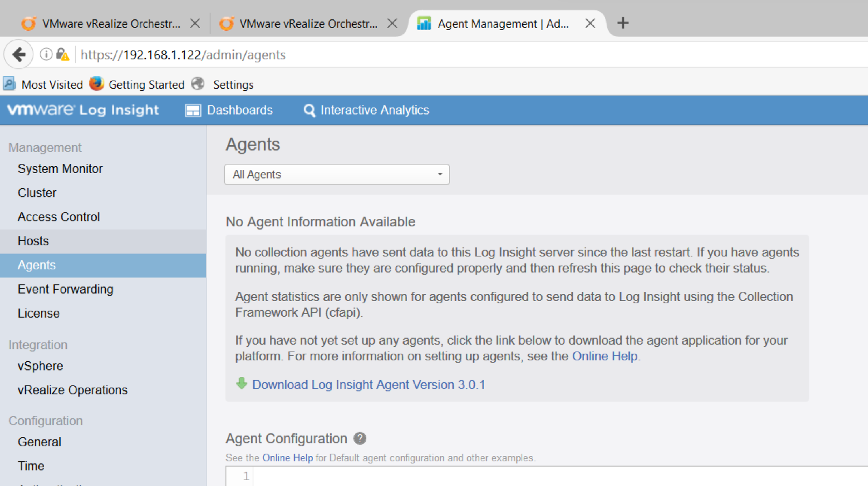Click the No Agent Information Available heading
This screenshot has height=486, width=868.
point(321,221)
